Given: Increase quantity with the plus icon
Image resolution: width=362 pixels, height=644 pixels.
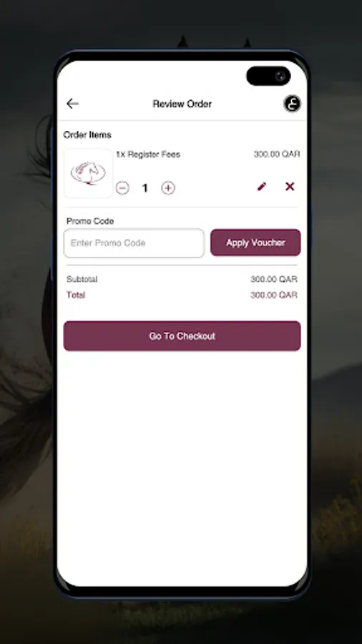Looking at the screenshot, I should click(168, 188).
